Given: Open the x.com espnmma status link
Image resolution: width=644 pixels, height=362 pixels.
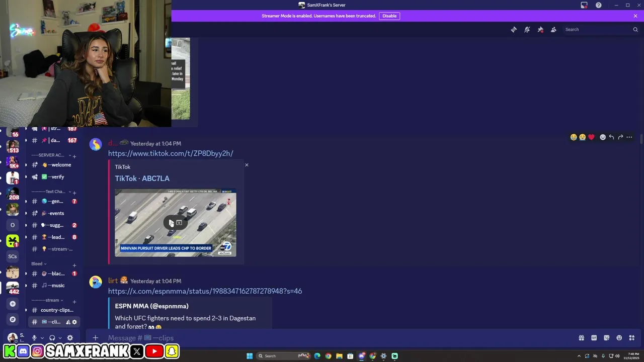Looking at the screenshot, I should (x=205, y=291).
